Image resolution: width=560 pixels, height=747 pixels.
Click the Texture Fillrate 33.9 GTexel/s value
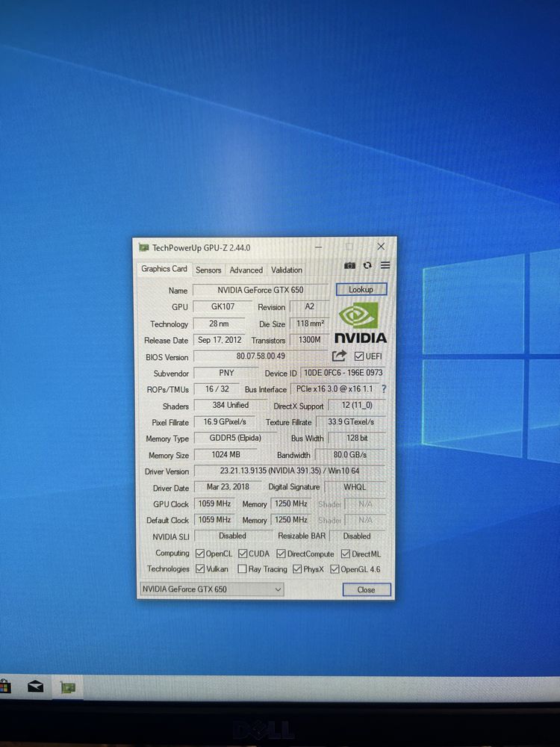(x=351, y=421)
